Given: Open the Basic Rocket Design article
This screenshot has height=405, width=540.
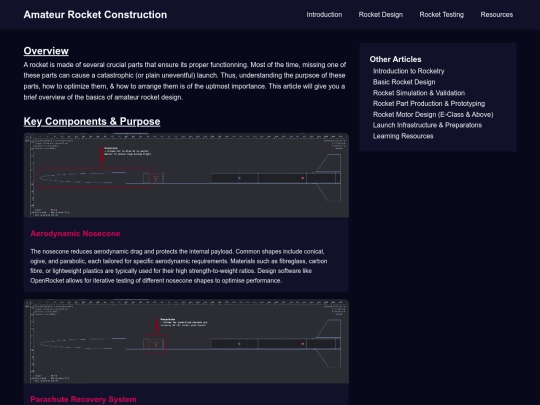Looking at the screenshot, I should click(x=404, y=82).
